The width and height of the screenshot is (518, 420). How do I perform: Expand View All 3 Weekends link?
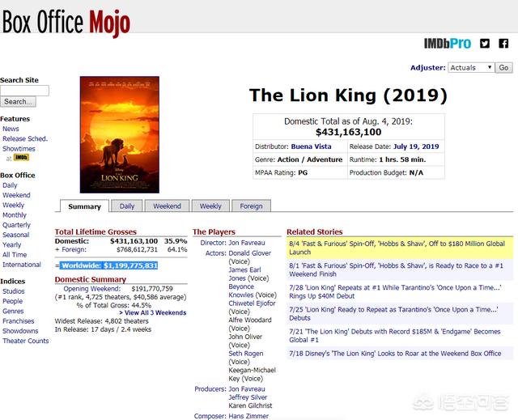point(153,312)
